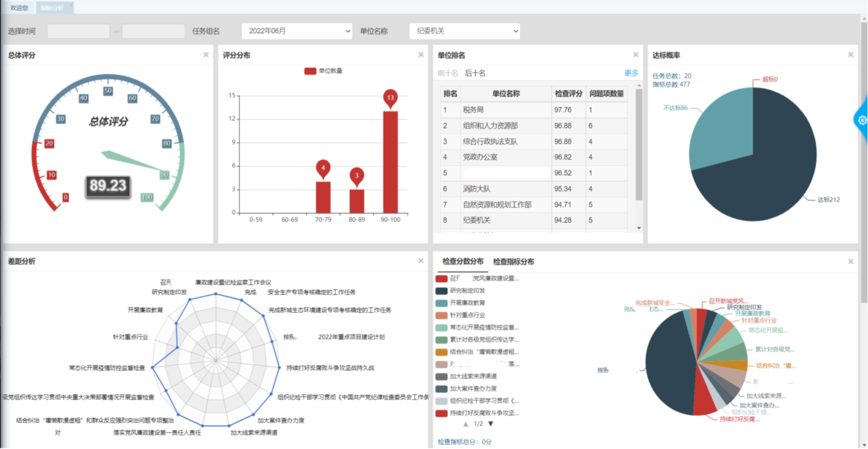Toggle legend item 加大案件查办力度
The image size is (868, 449).
tap(466, 388)
